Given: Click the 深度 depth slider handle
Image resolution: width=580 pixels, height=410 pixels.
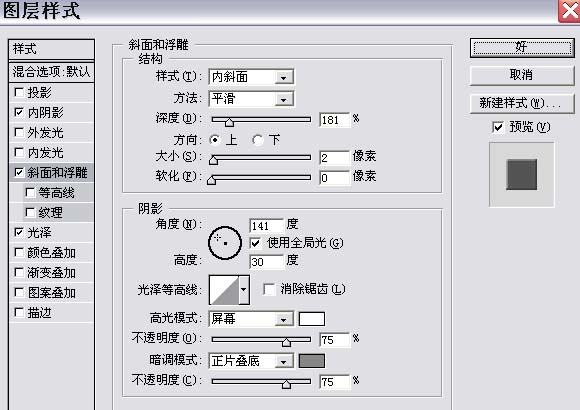Looking at the screenshot, I should (229, 122).
